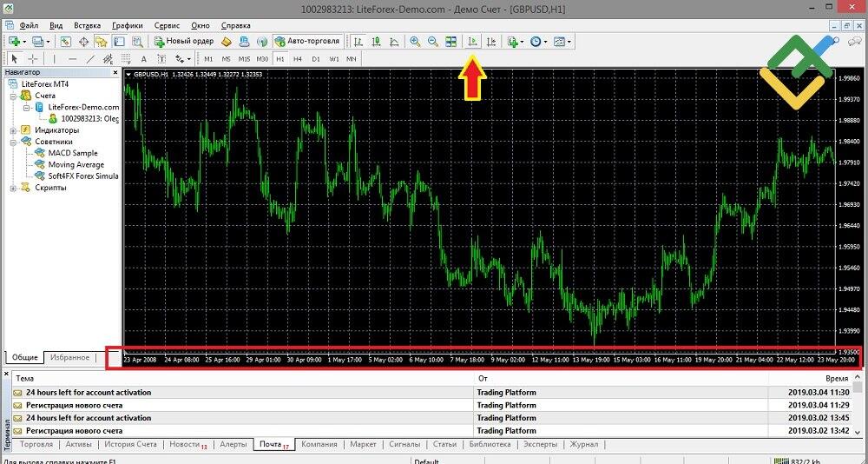868x464 pixels.
Task: Expand the Скрипты tree node
Action: (x=13, y=188)
